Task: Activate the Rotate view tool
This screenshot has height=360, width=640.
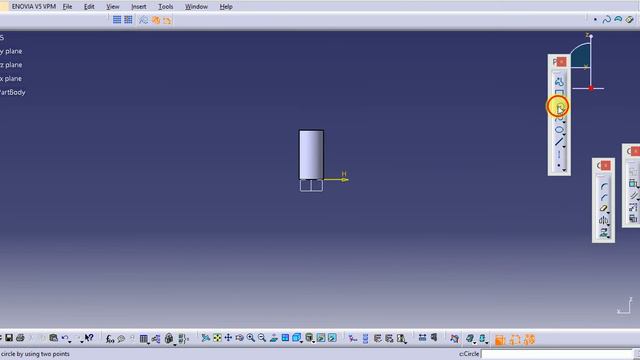Action: [x=240, y=338]
